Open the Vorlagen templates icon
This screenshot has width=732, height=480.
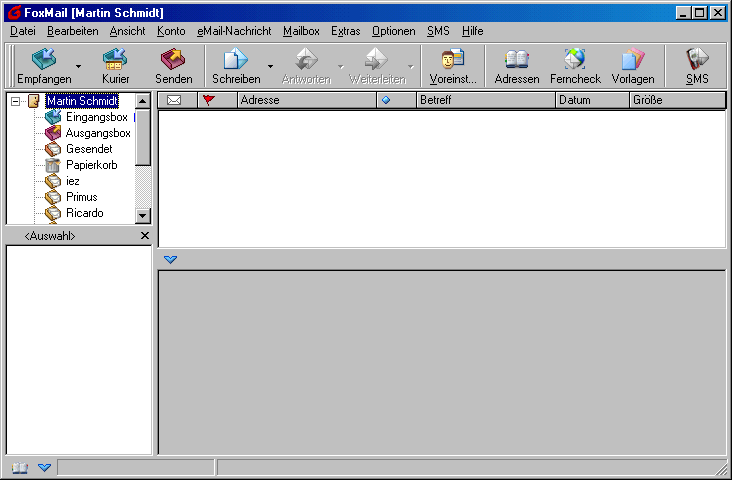(633, 60)
